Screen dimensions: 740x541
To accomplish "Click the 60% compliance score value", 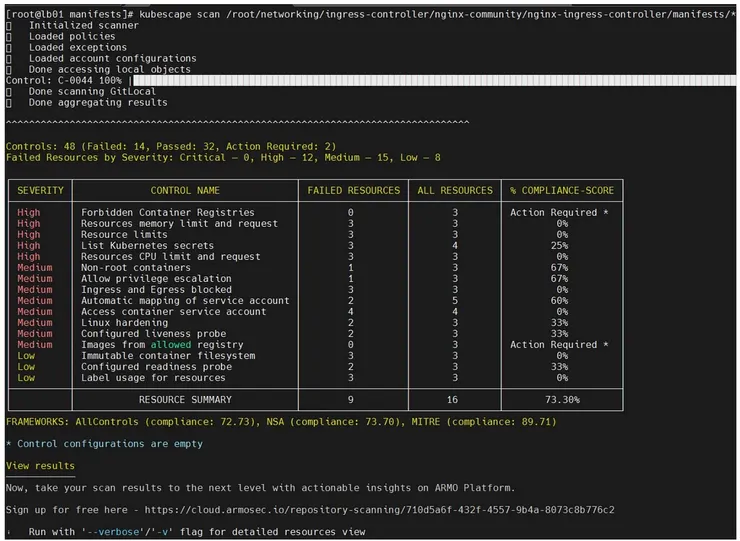I will coord(559,301).
